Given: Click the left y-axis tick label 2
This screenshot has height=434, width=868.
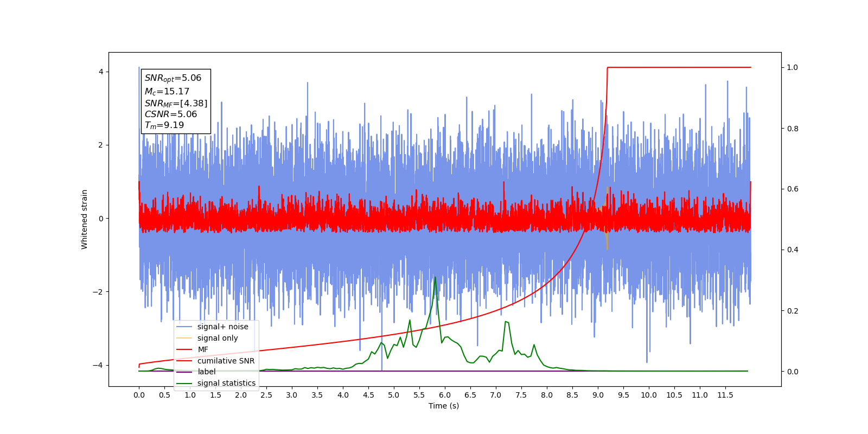Looking at the screenshot, I should point(101,145).
